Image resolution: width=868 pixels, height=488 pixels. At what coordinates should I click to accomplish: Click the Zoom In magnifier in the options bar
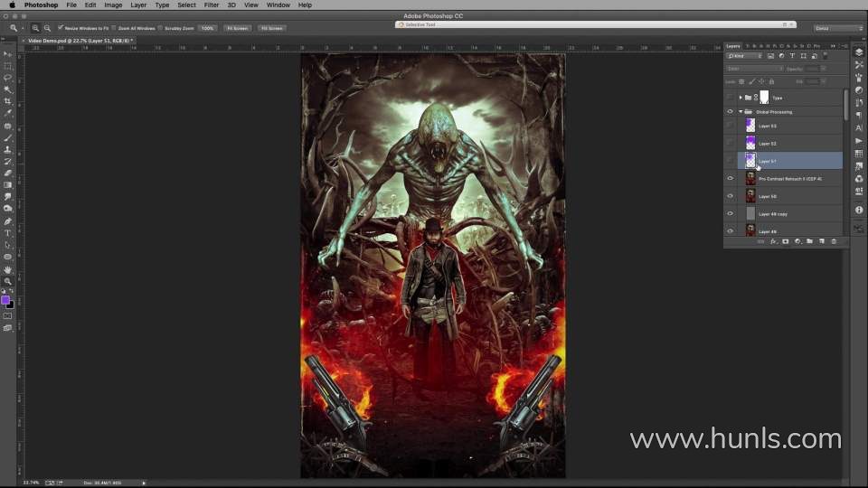tap(35, 28)
